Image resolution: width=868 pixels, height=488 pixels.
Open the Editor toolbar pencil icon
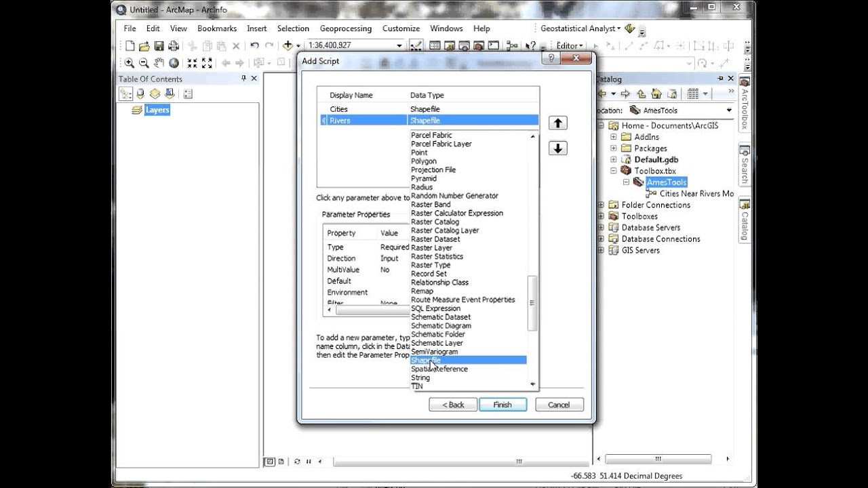coord(416,46)
